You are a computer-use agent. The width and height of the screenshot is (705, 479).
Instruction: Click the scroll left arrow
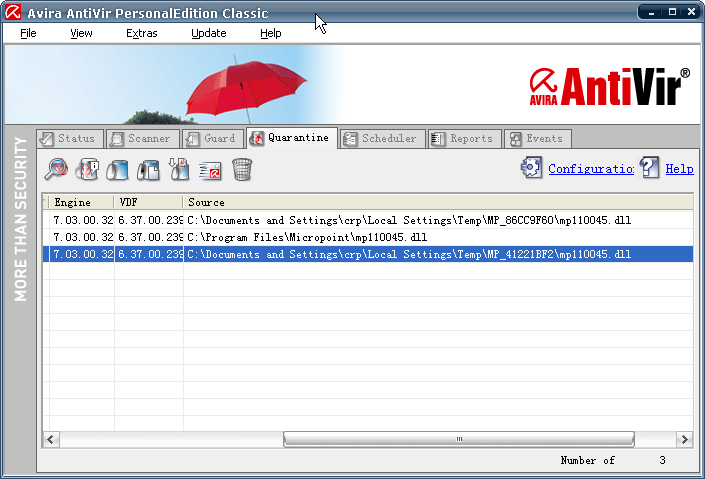tap(50, 439)
